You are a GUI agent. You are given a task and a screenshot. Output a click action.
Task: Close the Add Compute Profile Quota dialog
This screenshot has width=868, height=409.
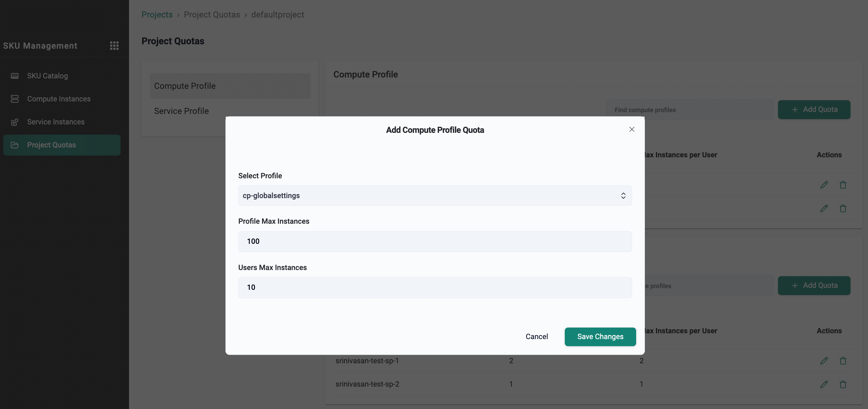[x=631, y=129]
